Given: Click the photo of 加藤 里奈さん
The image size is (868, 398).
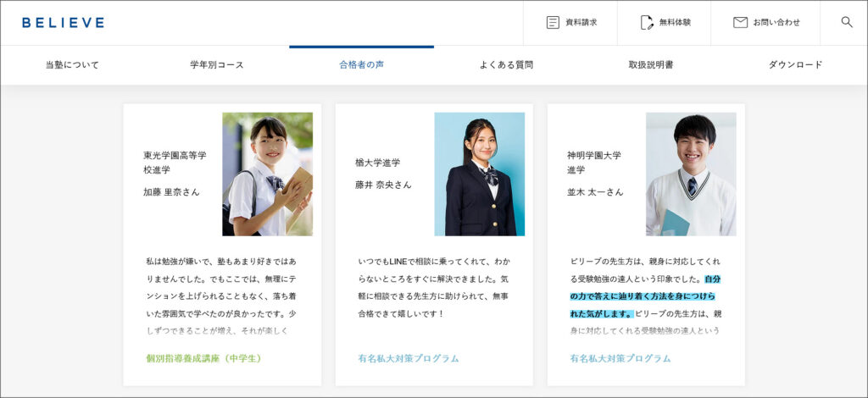Looking at the screenshot, I should 267,174.
